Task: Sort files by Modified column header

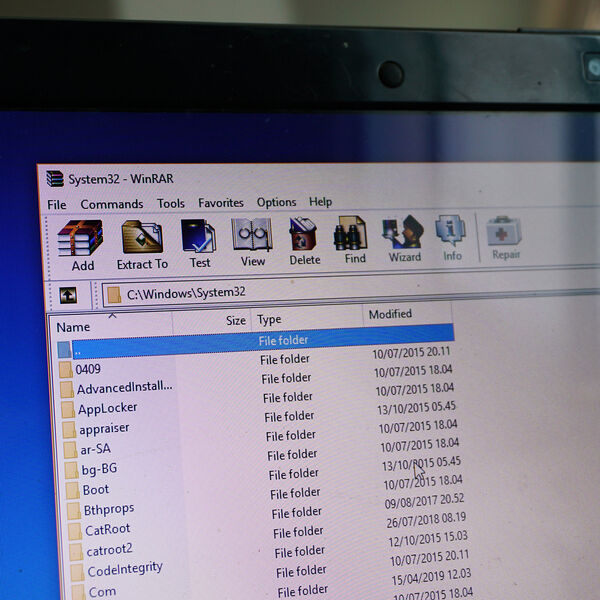Action: click(x=390, y=314)
